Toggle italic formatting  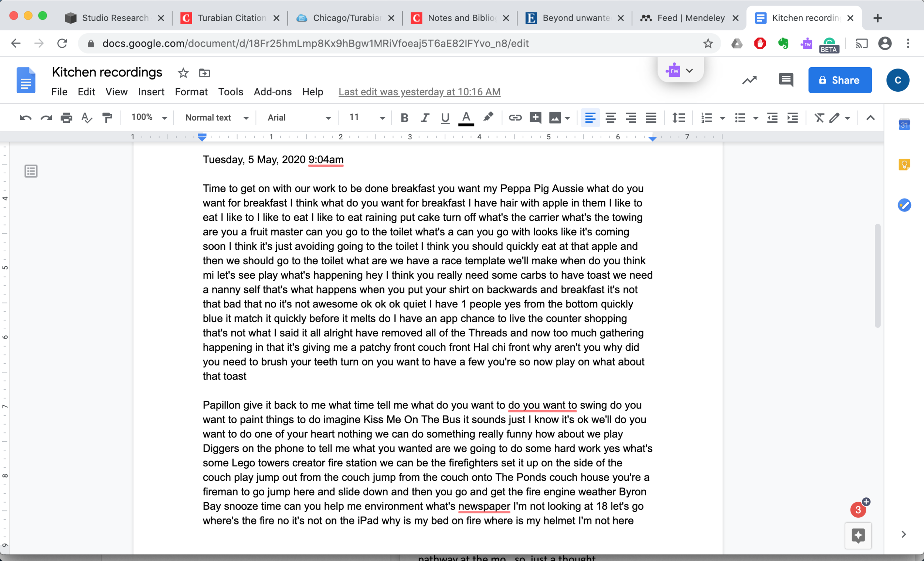pos(425,118)
